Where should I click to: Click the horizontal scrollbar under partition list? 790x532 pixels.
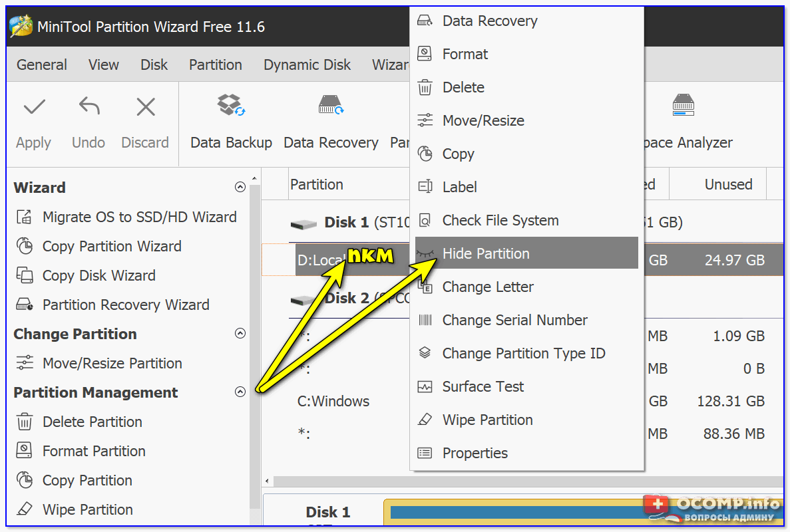[519, 481]
